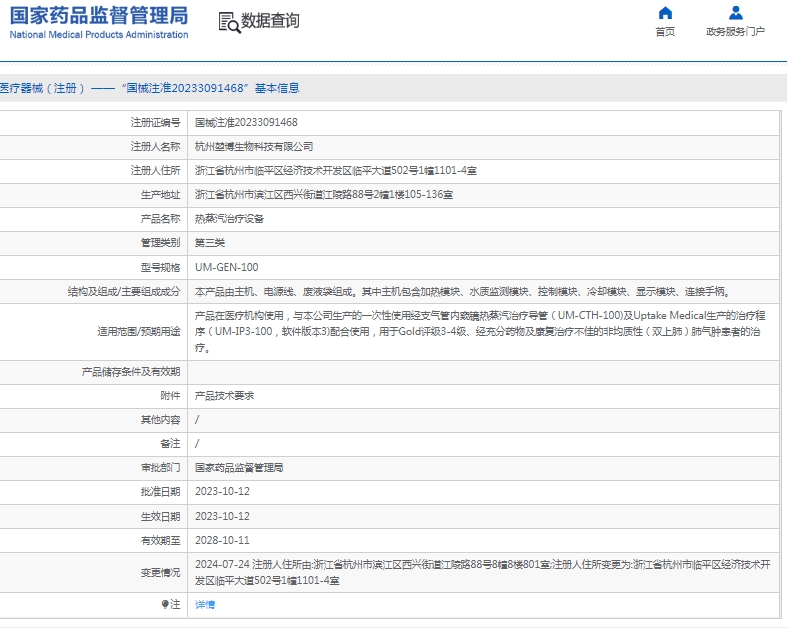Click the 首页 label
The width and height of the screenshot is (787, 637).
coord(665,32)
